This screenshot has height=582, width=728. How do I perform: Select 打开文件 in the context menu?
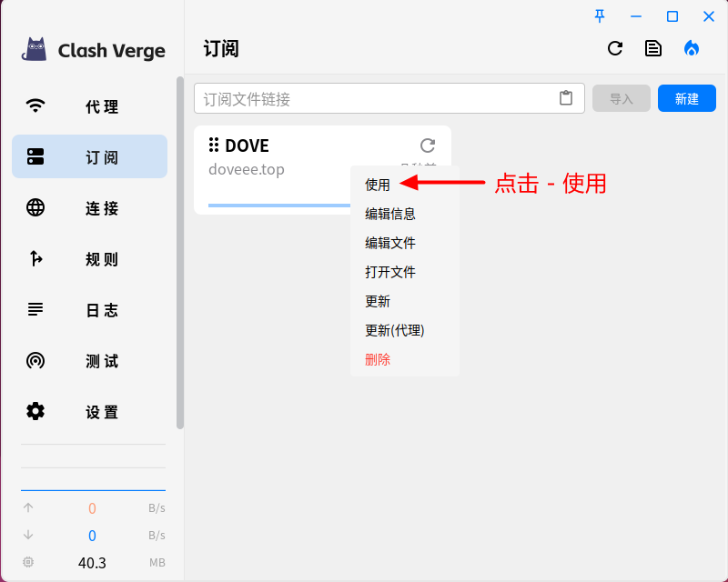pos(405,272)
